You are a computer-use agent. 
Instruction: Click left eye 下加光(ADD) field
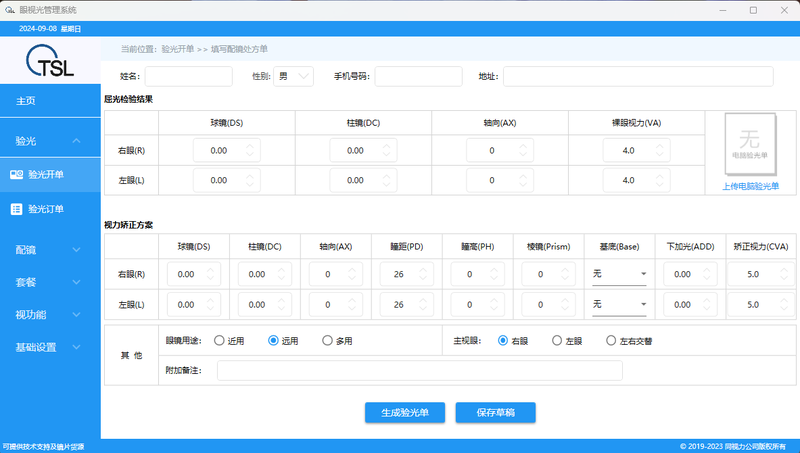pyautogui.click(x=690, y=305)
